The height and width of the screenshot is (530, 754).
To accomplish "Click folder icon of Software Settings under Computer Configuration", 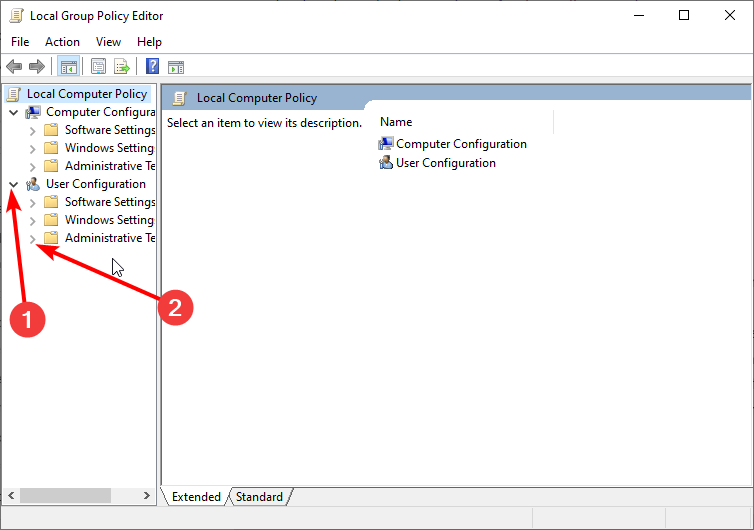I will point(51,130).
